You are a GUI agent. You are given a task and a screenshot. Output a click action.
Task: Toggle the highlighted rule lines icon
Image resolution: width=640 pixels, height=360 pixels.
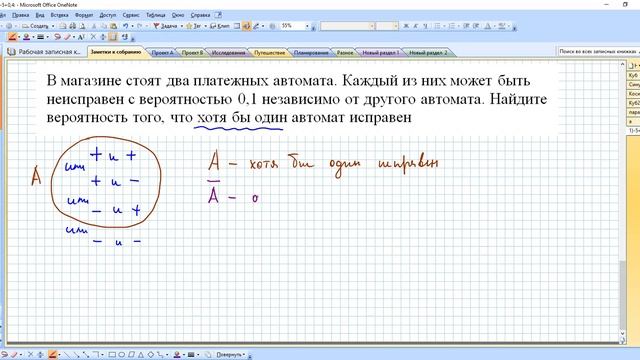click(113, 37)
